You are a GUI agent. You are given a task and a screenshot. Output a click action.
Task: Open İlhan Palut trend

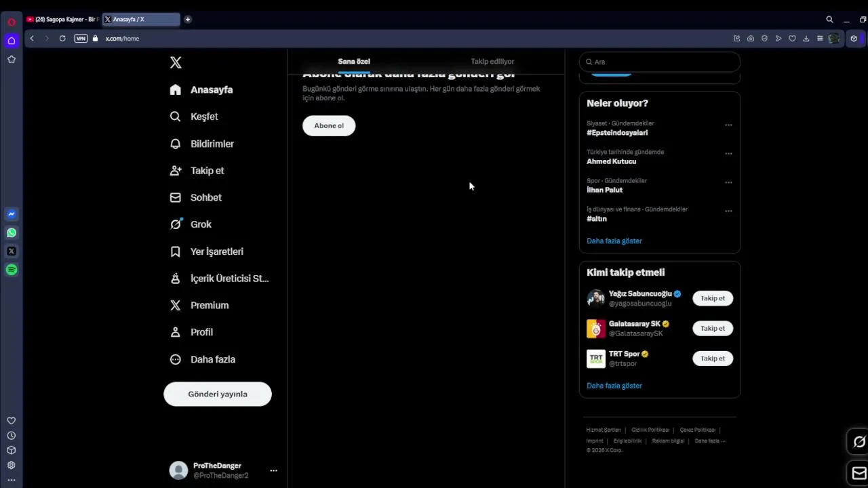[604, 190]
